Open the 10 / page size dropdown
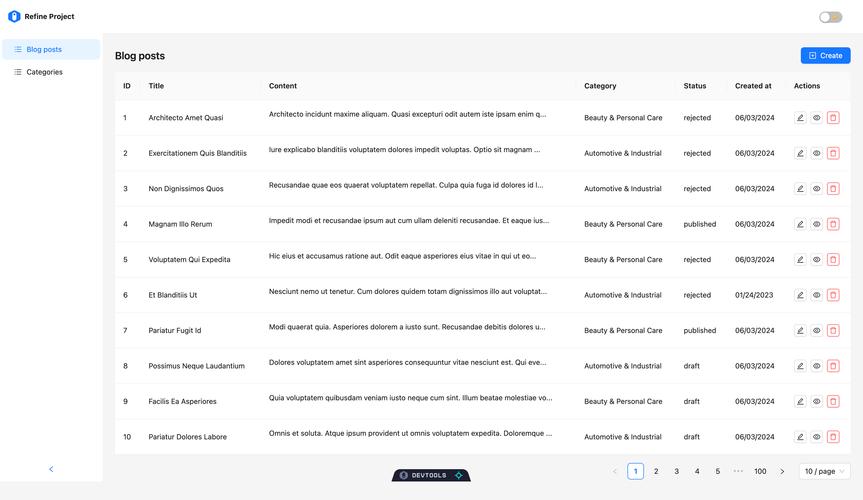Image resolution: width=863 pixels, height=500 pixels. pos(825,471)
